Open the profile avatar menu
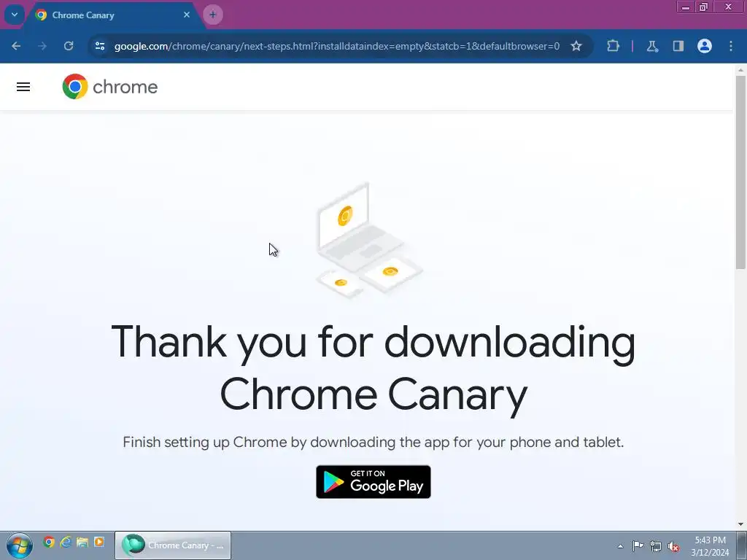 coord(705,46)
